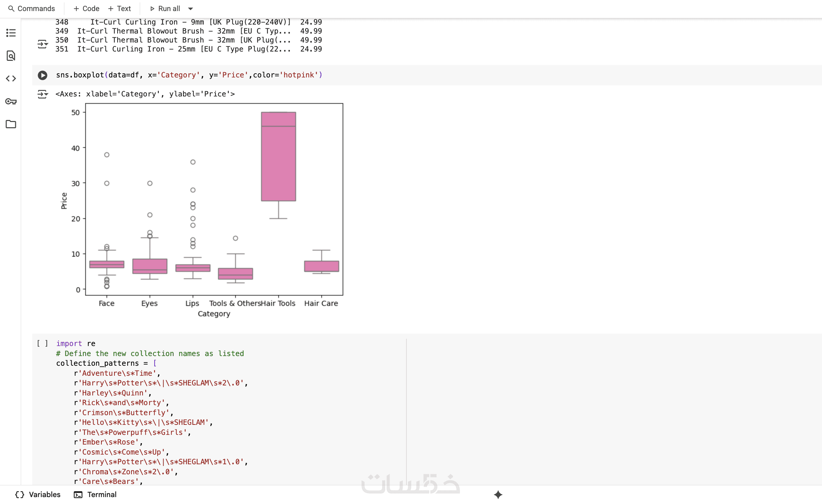
Task: Run the import re cell via brackets
Action: [42, 343]
